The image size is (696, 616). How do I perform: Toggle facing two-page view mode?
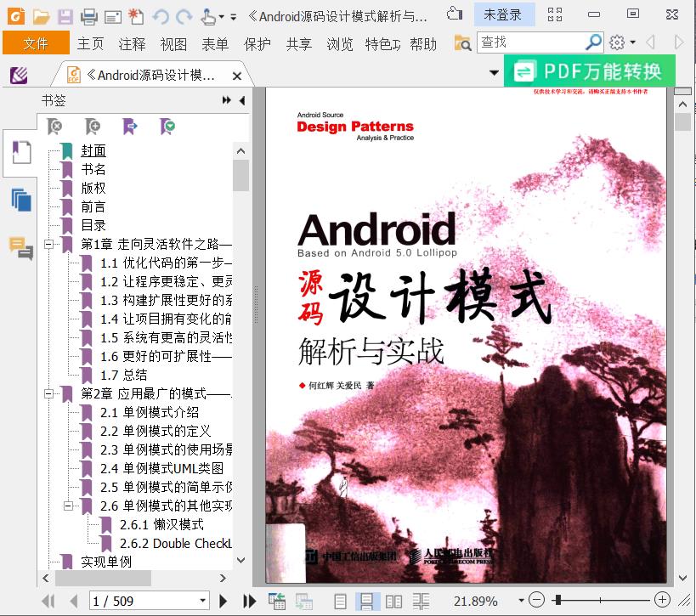coord(393,602)
